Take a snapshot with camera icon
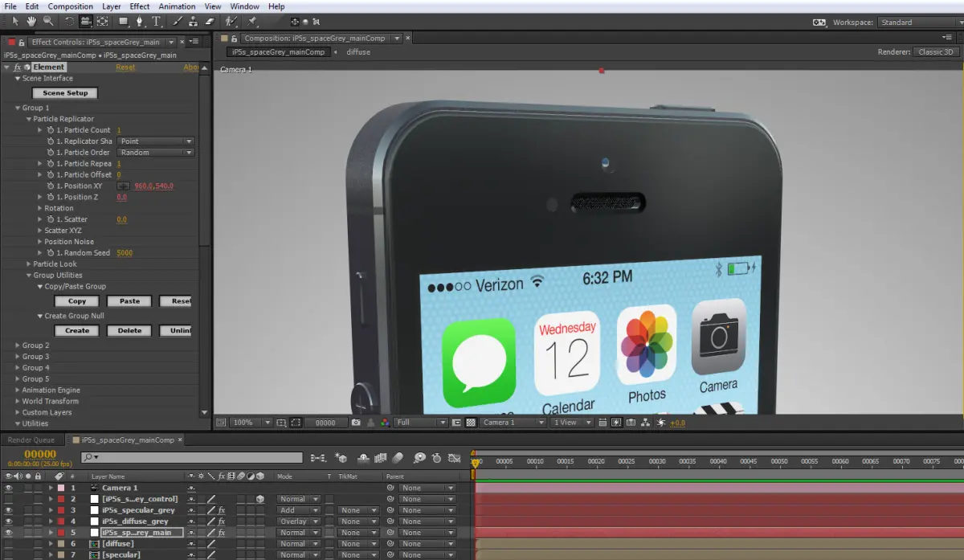Viewport: 964px width, 560px height. tap(356, 423)
